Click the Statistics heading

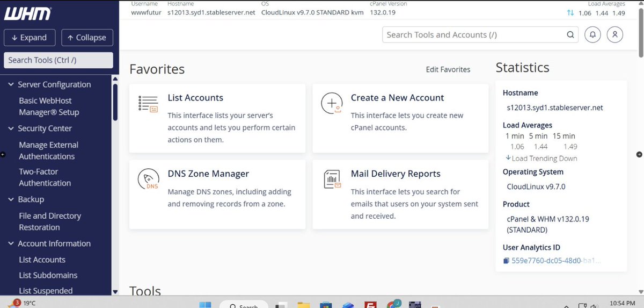pyautogui.click(x=522, y=68)
